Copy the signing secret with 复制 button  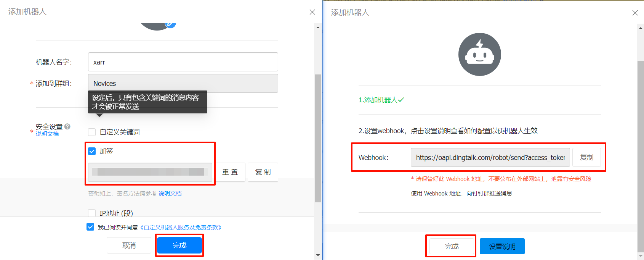coord(263,172)
